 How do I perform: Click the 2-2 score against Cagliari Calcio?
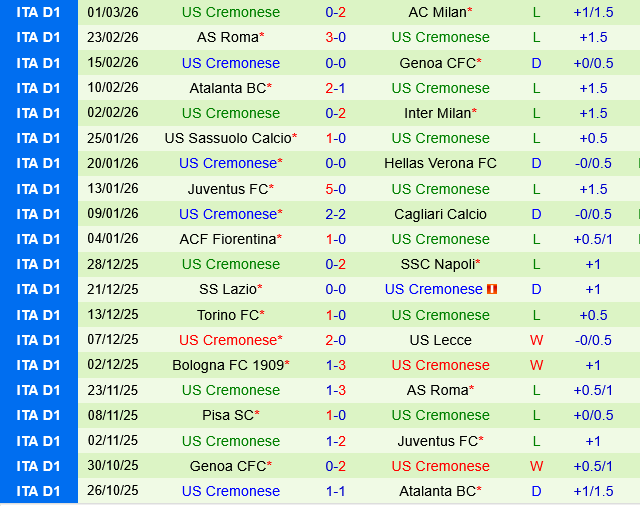tap(336, 214)
